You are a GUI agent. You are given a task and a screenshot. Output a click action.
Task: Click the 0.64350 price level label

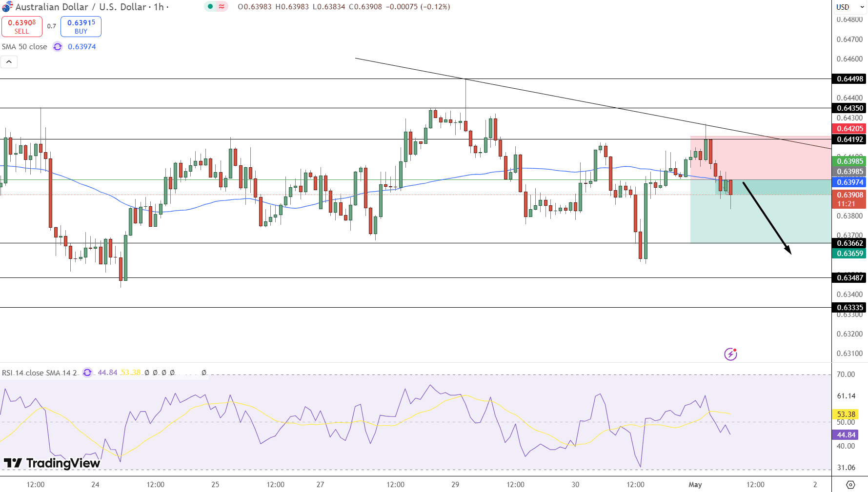(x=849, y=108)
